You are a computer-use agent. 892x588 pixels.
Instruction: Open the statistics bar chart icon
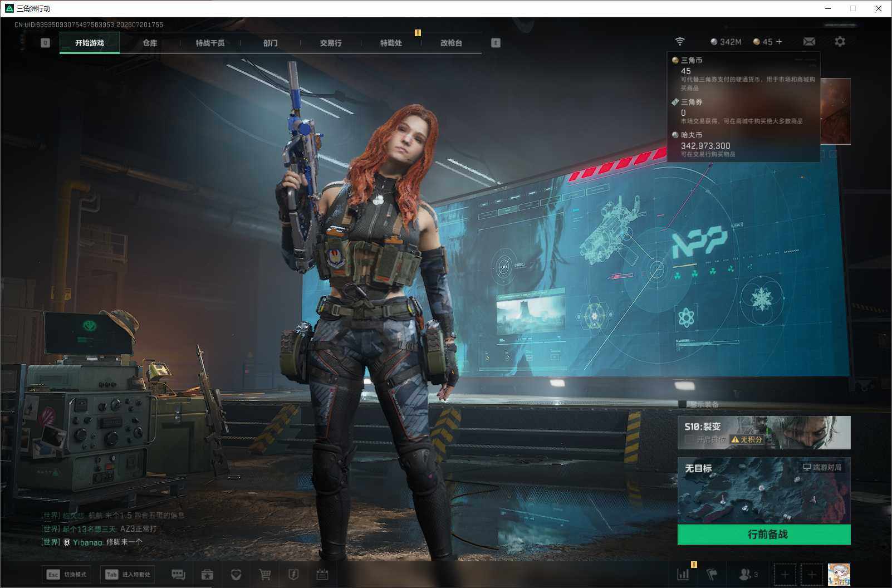(x=683, y=574)
